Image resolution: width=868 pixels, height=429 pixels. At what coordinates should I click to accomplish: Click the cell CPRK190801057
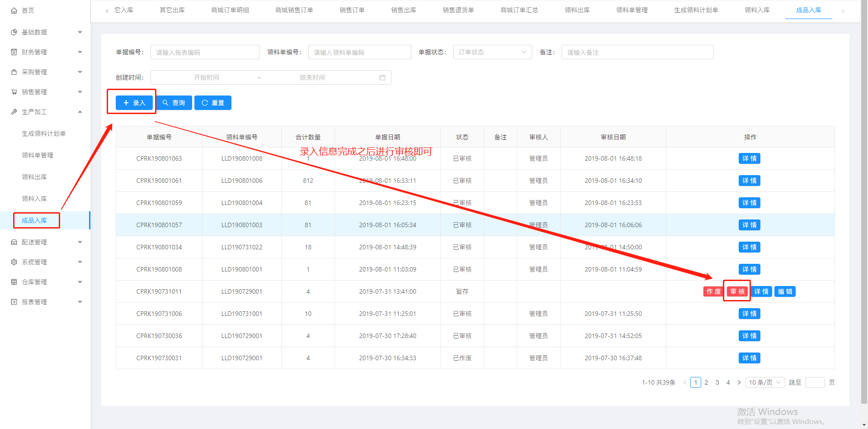(159, 225)
